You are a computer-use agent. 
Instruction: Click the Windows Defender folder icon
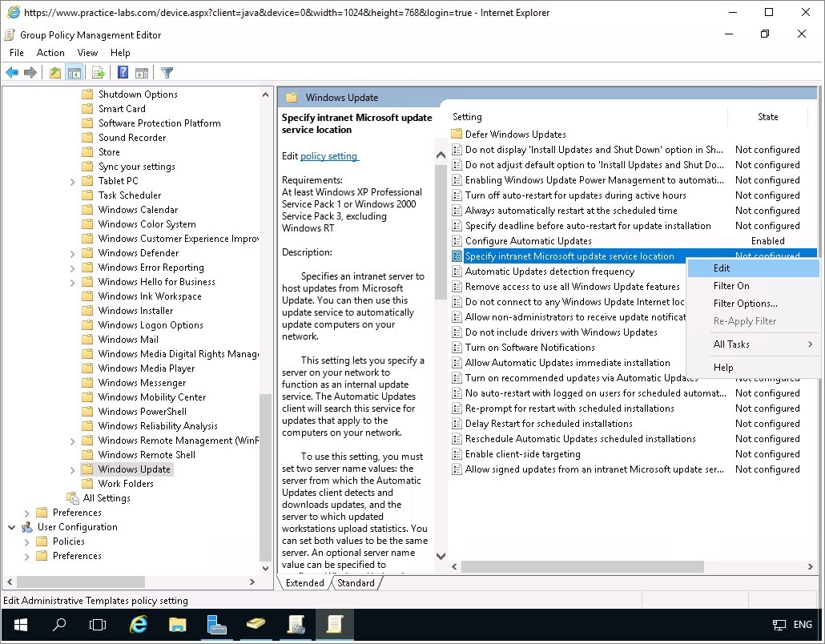87,253
